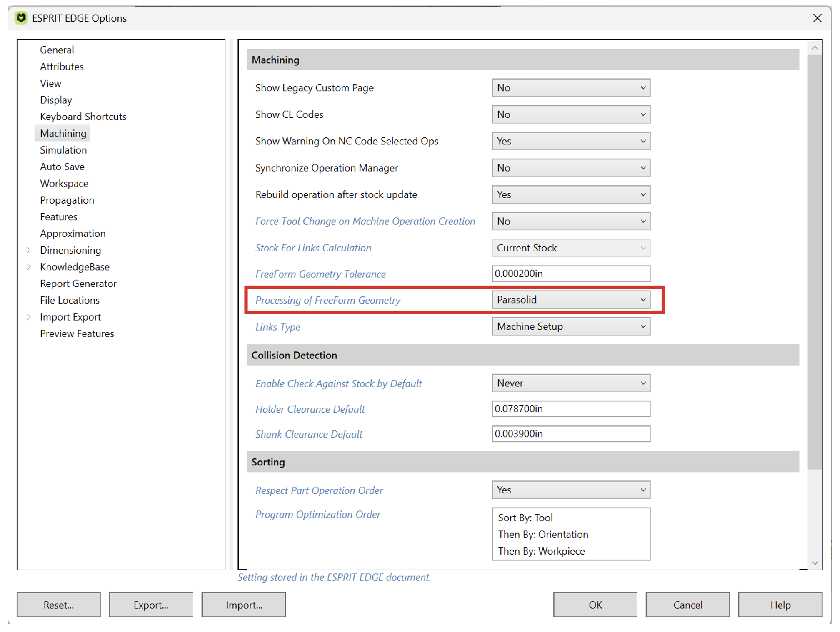This screenshot has width=840, height=632.
Task: Select the Machining category
Action: point(63,133)
